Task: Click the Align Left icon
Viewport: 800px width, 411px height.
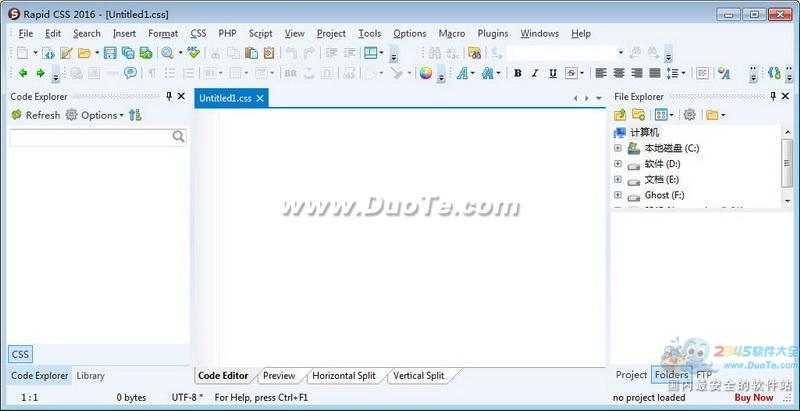Action: tap(601, 73)
